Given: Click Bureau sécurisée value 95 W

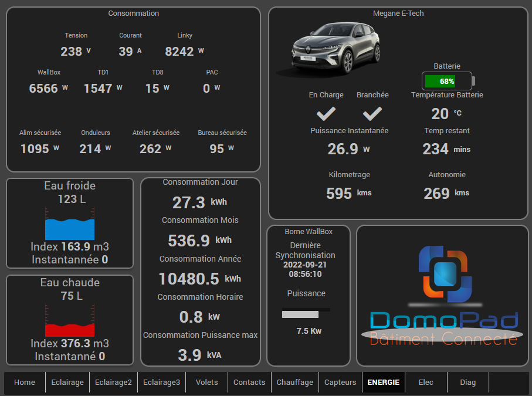Looking at the screenshot, I should [x=222, y=148].
